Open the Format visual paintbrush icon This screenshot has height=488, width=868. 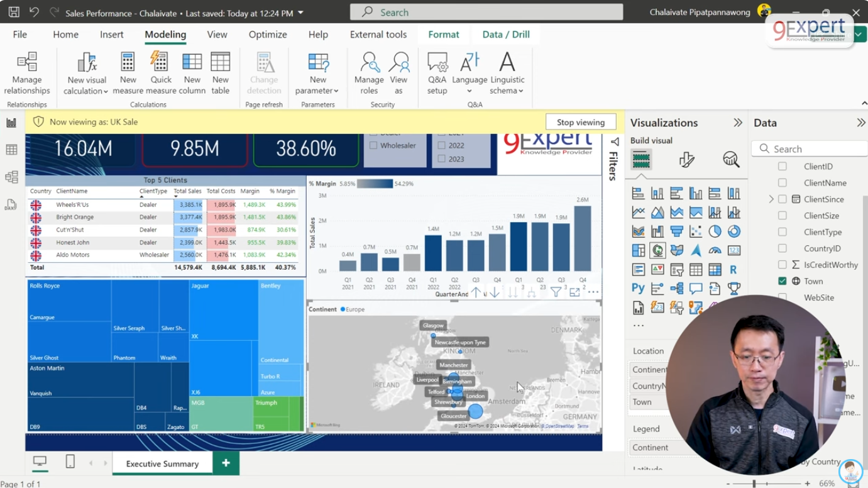[x=686, y=160]
